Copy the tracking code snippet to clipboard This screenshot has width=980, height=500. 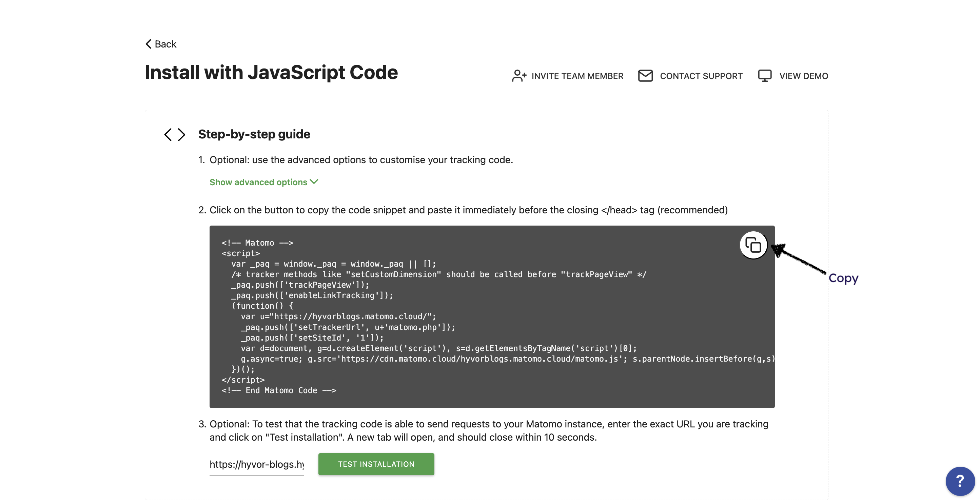point(753,245)
